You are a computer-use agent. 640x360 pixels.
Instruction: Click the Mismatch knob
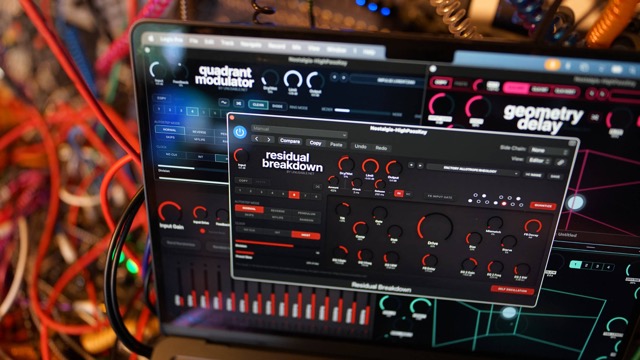pos(495,224)
